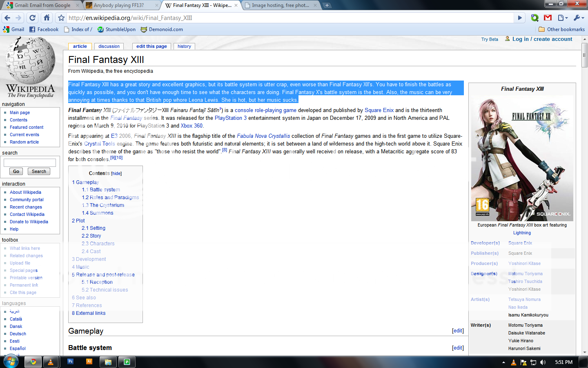Viewport: 588px width, 368px height.
Task: Show hidden system tray icons arrow
Action: (x=503, y=362)
